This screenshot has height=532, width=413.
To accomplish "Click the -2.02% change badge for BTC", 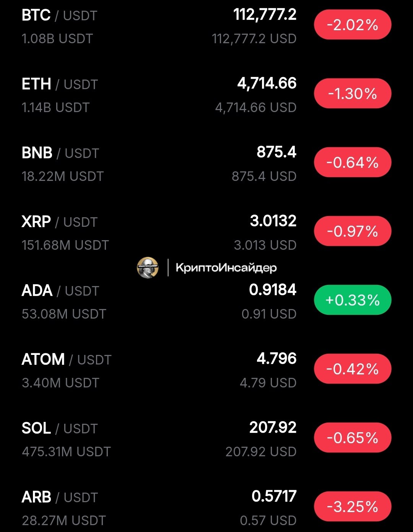I will (x=353, y=25).
